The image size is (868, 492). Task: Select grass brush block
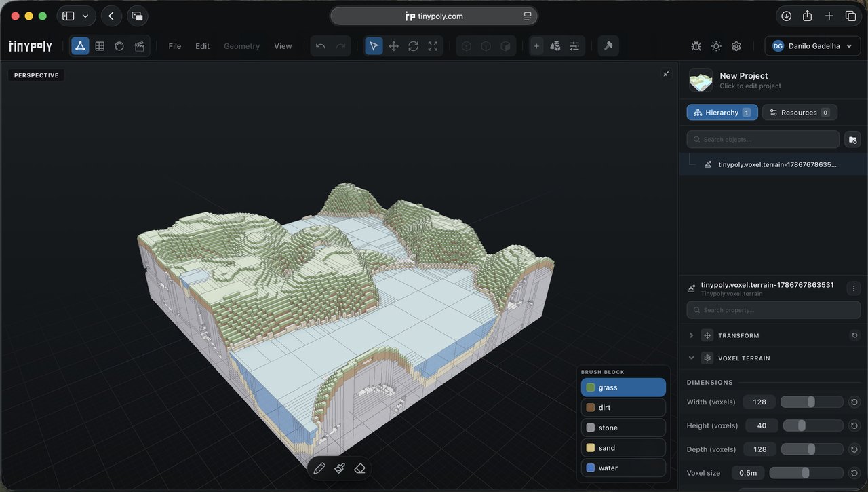click(623, 387)
